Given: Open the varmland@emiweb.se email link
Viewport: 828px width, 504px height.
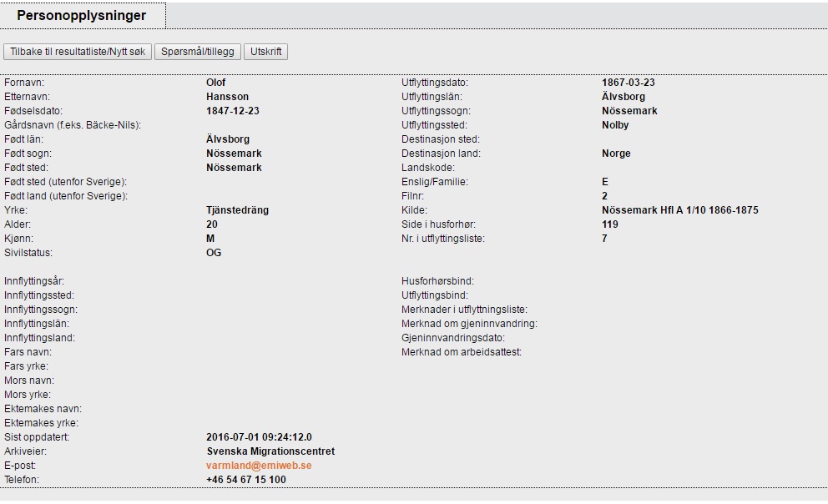Looking at the screenshot, I should point(259,466).
